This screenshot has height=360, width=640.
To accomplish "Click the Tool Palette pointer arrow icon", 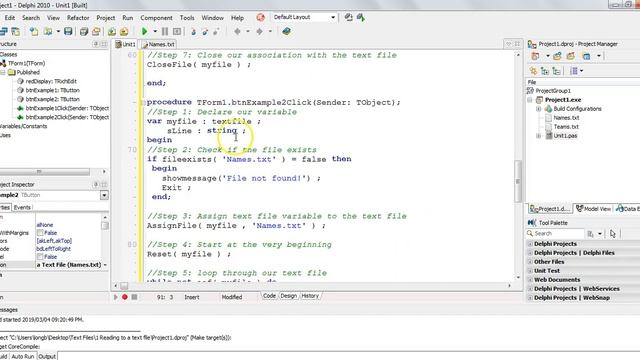I will coord(612,233).
